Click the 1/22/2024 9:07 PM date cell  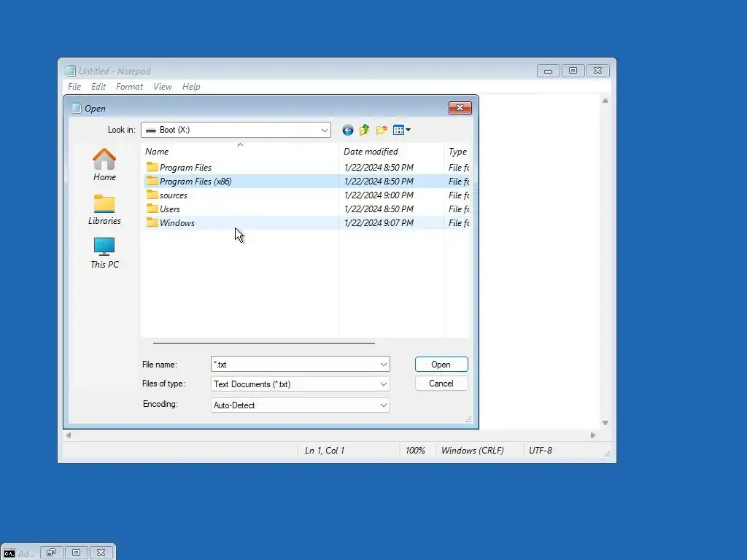379,223
